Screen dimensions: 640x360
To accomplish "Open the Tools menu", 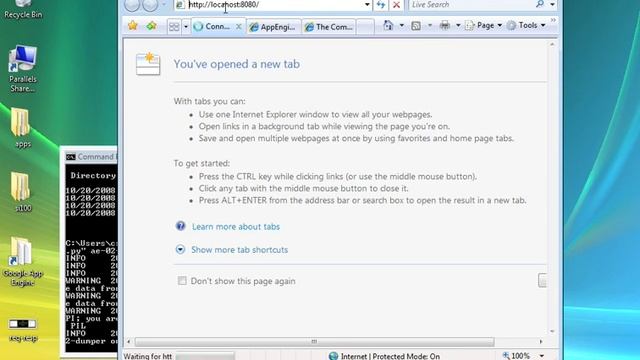I will coord(526,25).
